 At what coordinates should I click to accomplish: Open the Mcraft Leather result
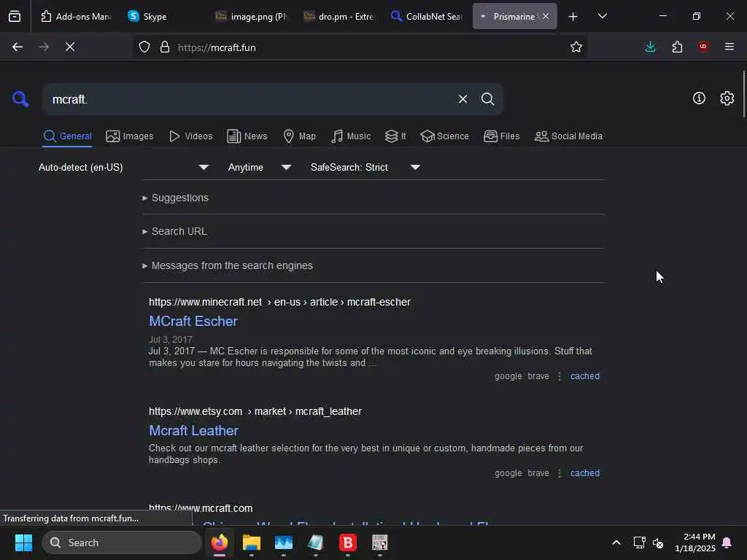click(x=193, y=430)
